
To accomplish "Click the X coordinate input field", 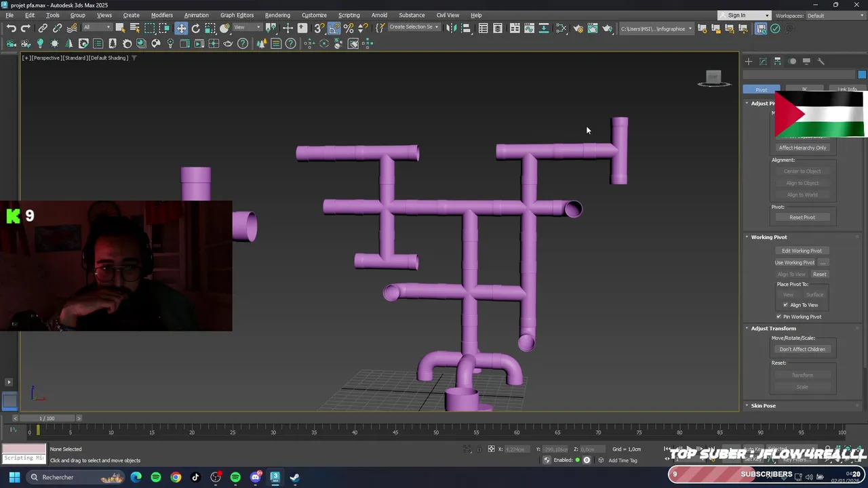I will [x=516, y=449].
